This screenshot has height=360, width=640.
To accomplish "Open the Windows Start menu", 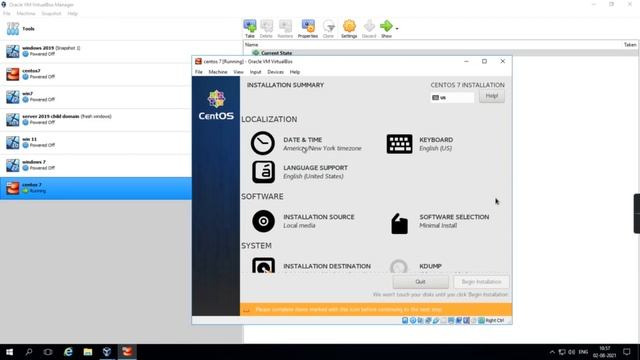I will tap(9, 351).
